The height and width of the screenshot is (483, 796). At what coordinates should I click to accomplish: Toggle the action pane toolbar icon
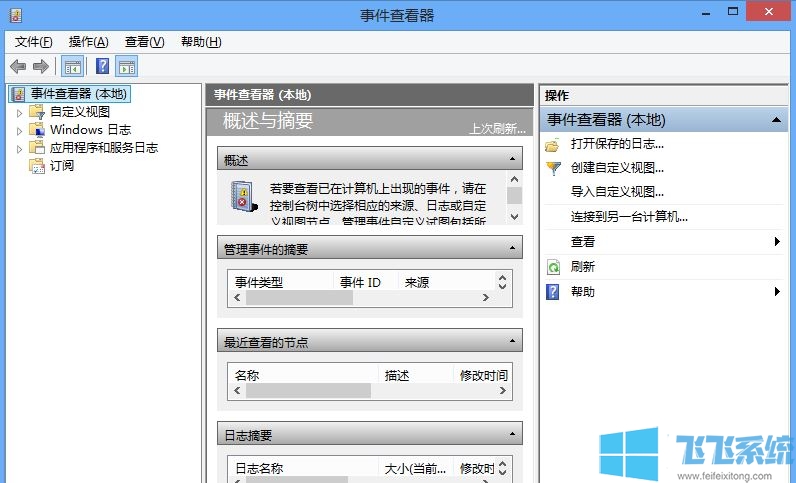pos(126,67)
